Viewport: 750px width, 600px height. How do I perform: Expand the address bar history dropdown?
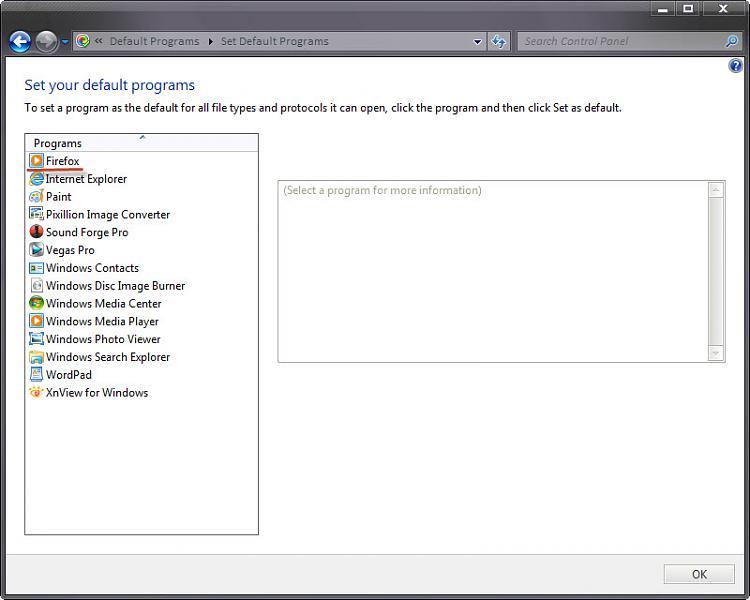click(x=477, y=42)
